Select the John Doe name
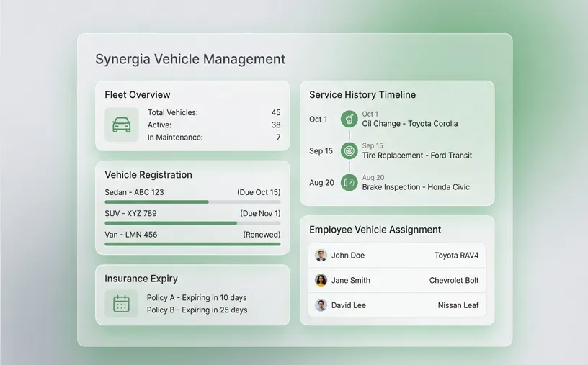The height and width of the screenshot is (365, 588). pyautogui.click(x=348, y=255)
